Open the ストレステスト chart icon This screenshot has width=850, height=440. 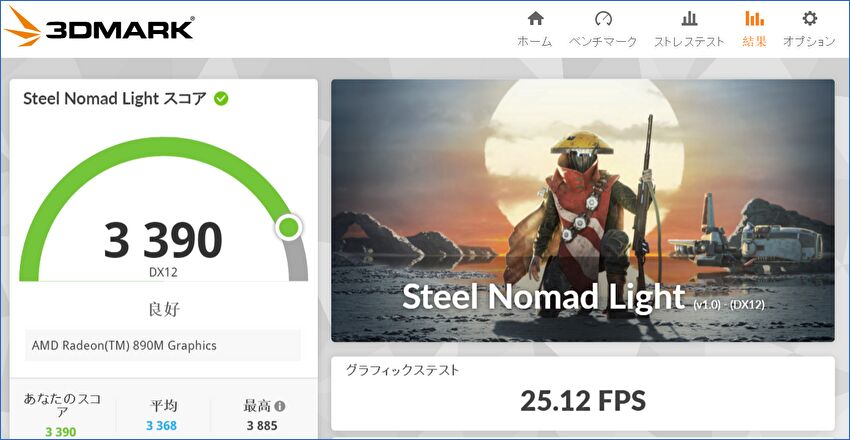[x=689, y=18]
